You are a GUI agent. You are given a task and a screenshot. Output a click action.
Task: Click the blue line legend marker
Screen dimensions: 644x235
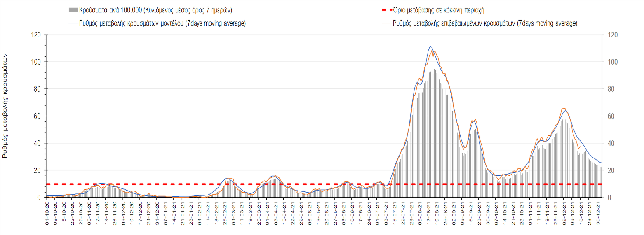pos(73,23)
